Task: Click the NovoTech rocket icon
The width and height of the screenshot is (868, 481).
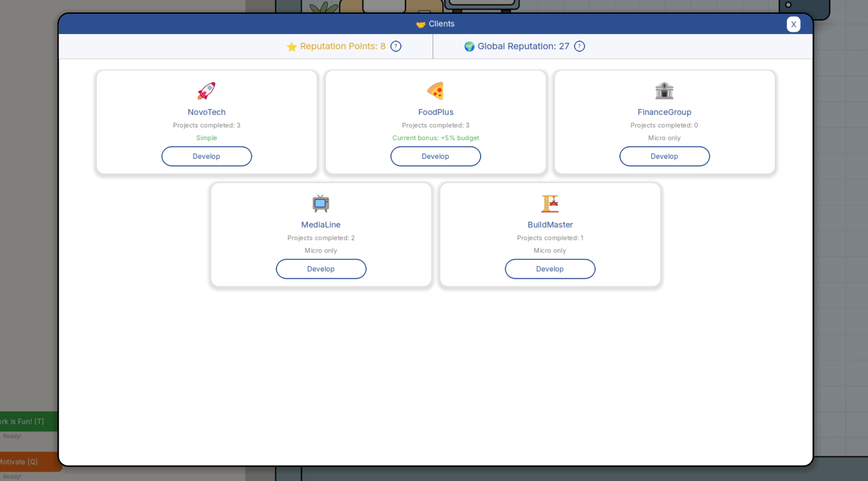Action: click(x=206, y=91)
